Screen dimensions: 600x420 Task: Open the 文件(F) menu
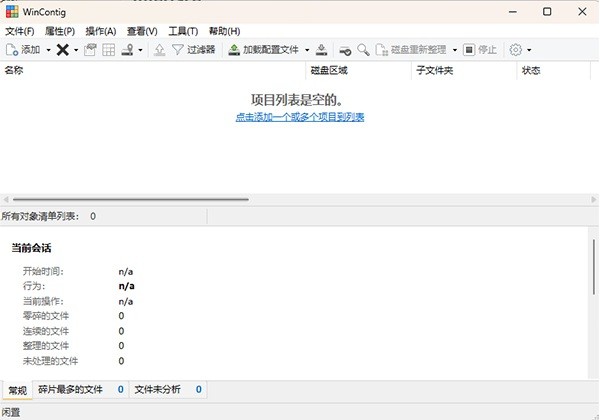[19, 31]
